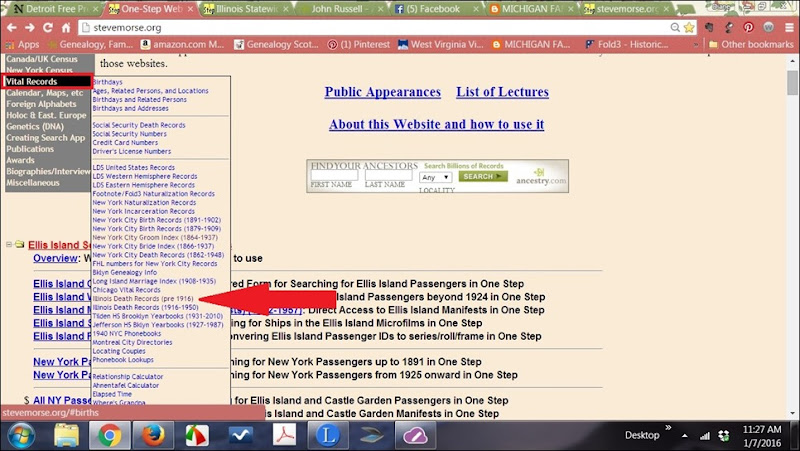This screenshot has height=451, width=800.
Task: Click the Last Name field in Ancestry ad
Action: pos(388,176)
